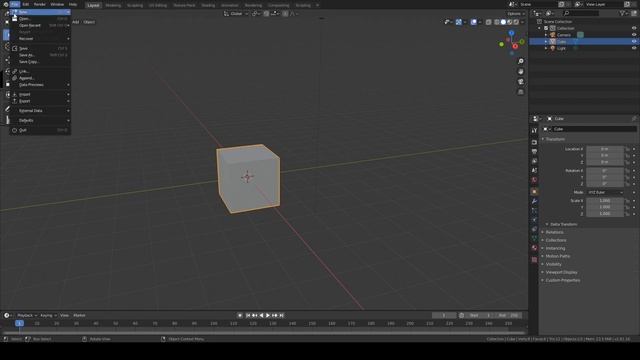Switch perspective/orthographic grid icon in viewport
Screen dimensions: 640x360
coord(520,92)
